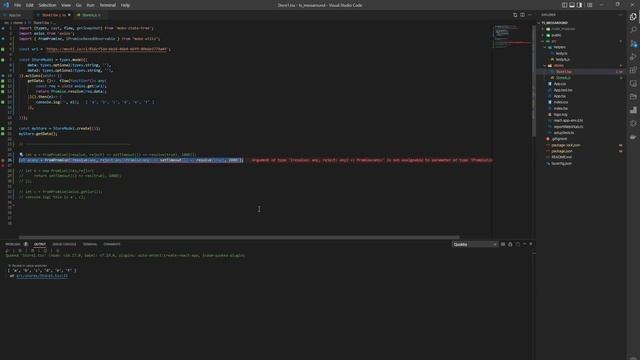Open package.json in the Explorer tree
This screenshot has width=640, height=360.
click(561, 151)
